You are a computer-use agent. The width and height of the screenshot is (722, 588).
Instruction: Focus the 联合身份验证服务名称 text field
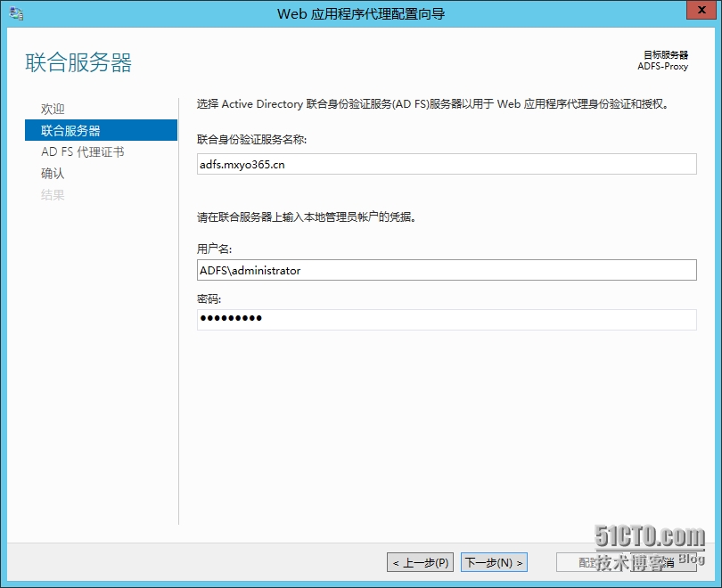(x=446, y=164)
